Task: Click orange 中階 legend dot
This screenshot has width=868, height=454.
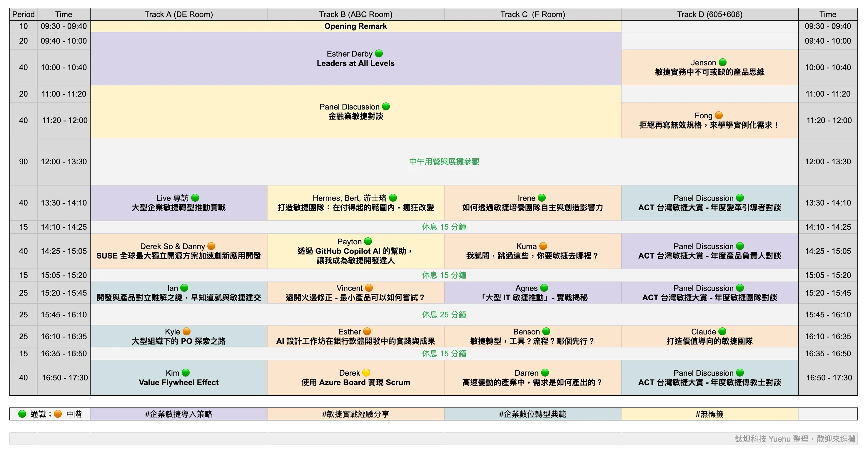Action: point(58,414)
